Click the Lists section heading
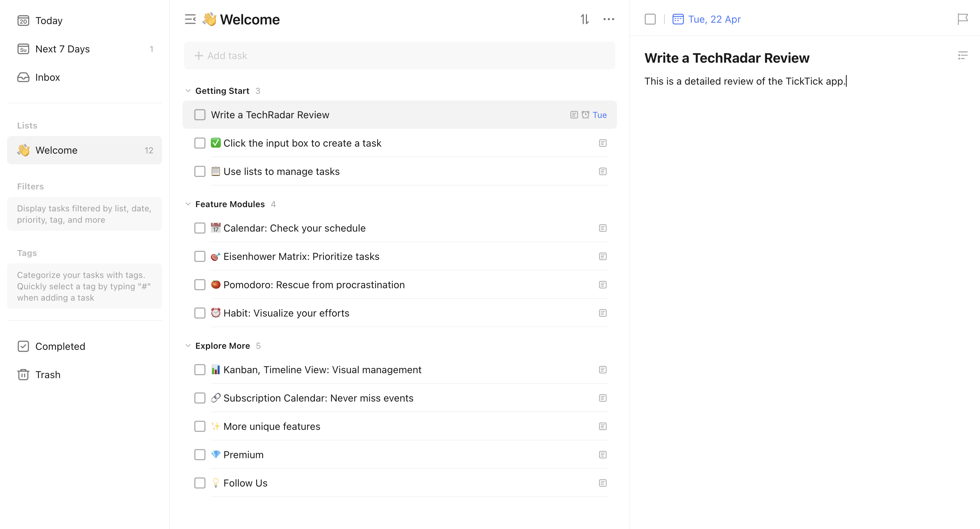This screenshot has width=980, height=529. pos(27,125)
